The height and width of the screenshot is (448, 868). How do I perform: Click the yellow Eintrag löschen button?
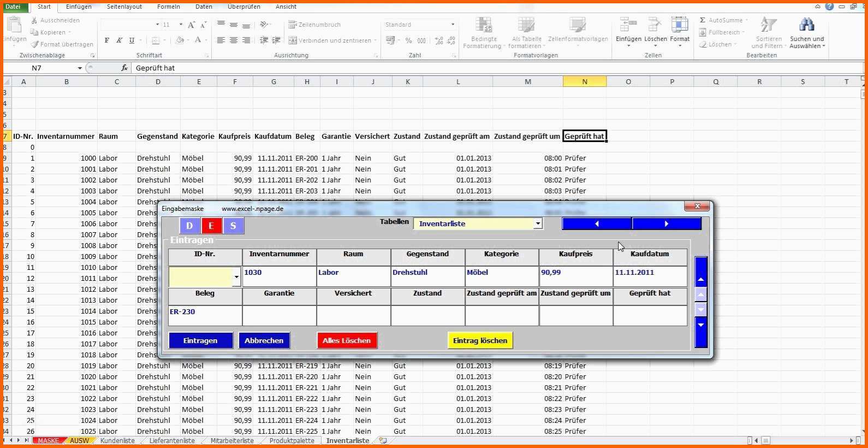click(x=480, y=340)
